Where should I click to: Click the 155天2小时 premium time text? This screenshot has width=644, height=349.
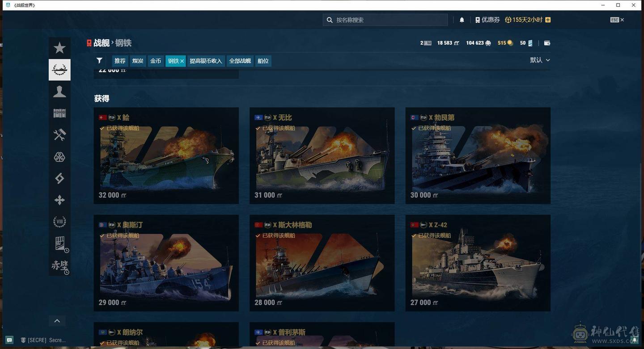(527, 20)
